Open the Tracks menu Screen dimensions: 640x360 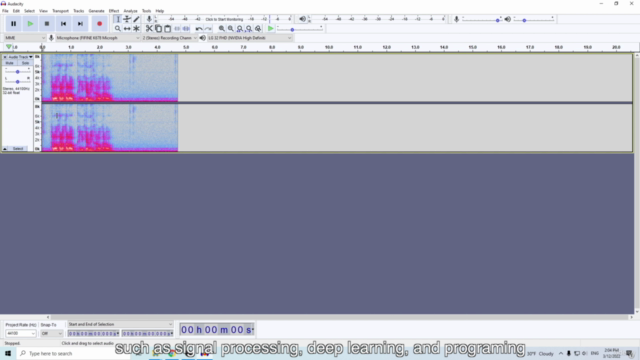78,11
